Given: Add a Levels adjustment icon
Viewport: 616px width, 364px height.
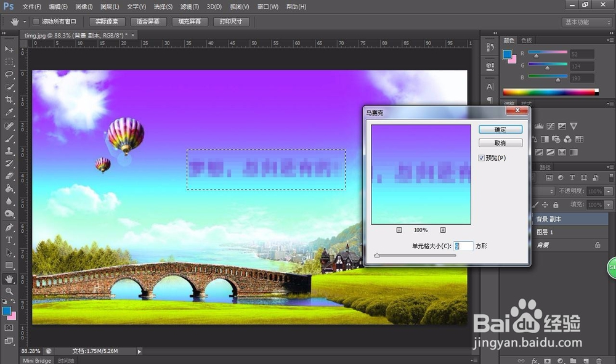Looking at the screenshot, I should click(539, 126).
